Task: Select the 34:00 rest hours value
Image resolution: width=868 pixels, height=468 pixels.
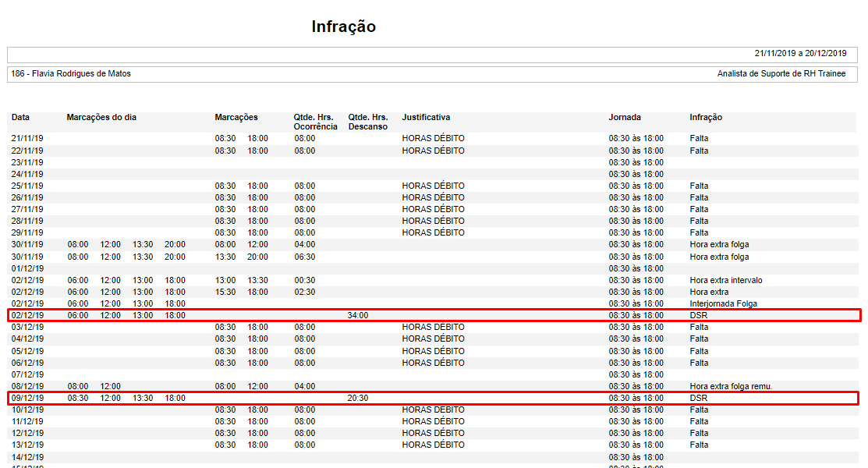Action: pos(358,315)
